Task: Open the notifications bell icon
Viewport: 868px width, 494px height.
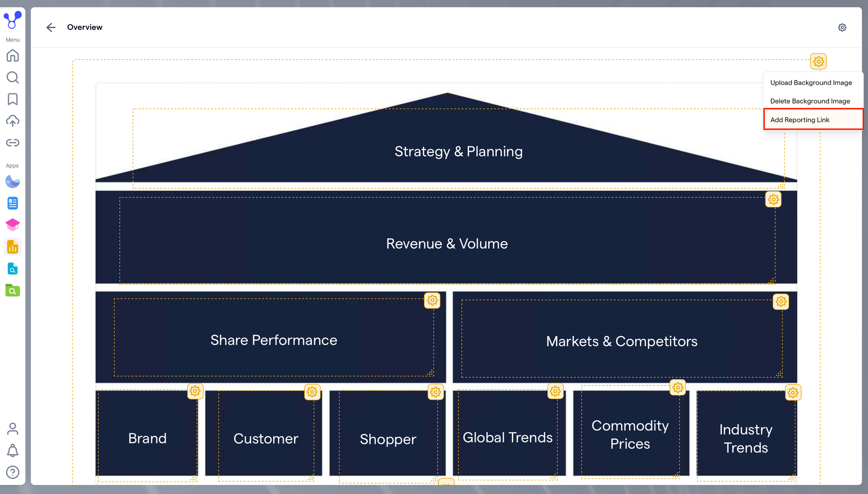Action: [x=13, y=450]
